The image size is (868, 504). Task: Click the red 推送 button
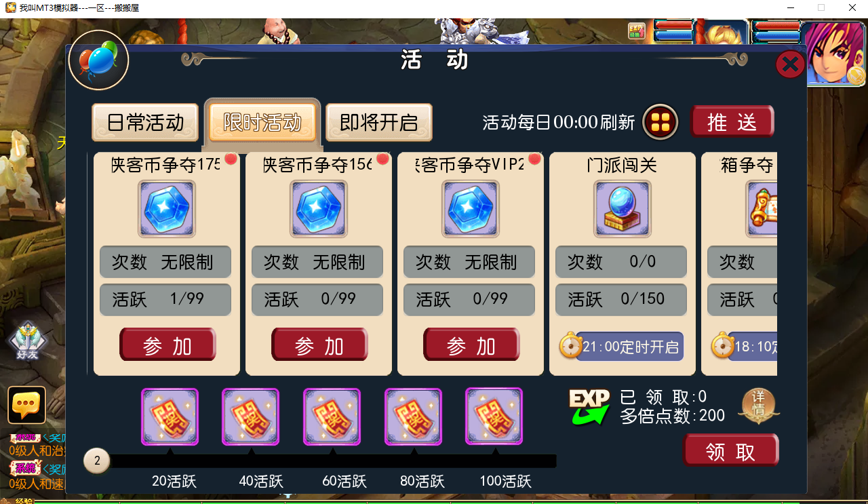pyautogui.click(x=732, y=122)
